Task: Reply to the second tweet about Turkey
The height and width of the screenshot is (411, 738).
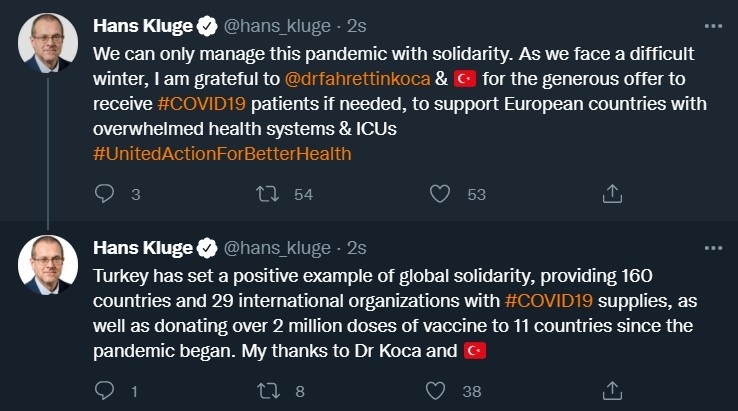Action: click(x=105, y=390)
